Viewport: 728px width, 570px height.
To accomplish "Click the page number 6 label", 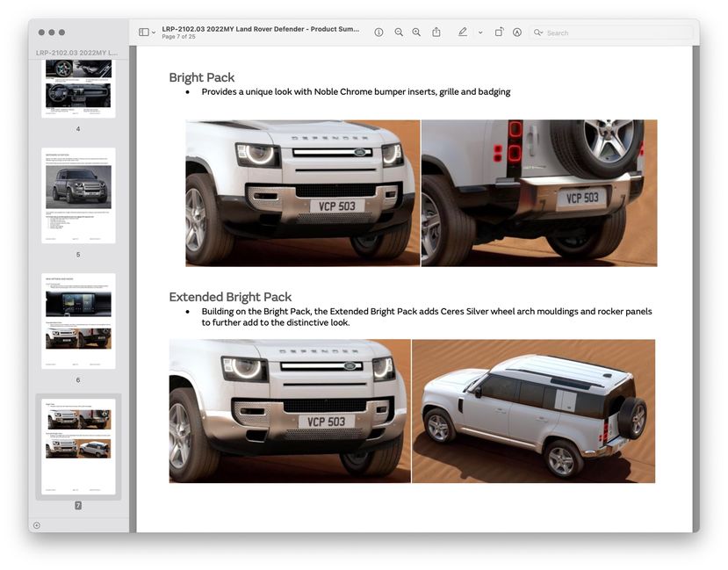I will [78, 379].
